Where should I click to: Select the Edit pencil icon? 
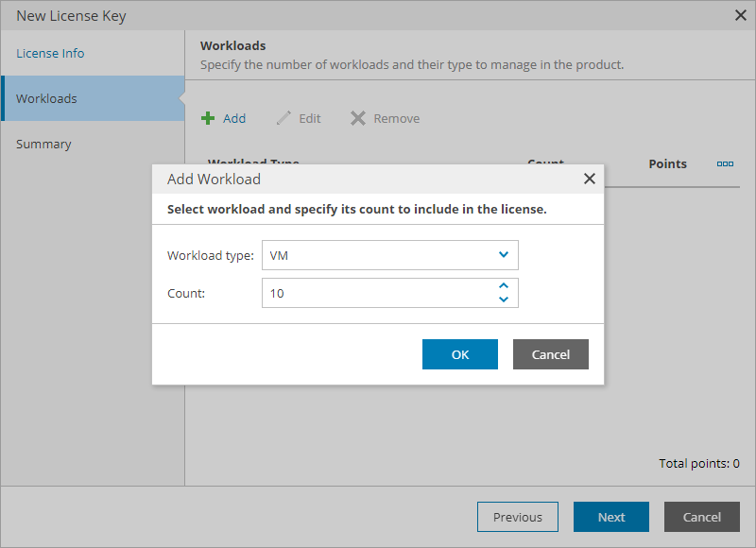[x=284, y=117]
